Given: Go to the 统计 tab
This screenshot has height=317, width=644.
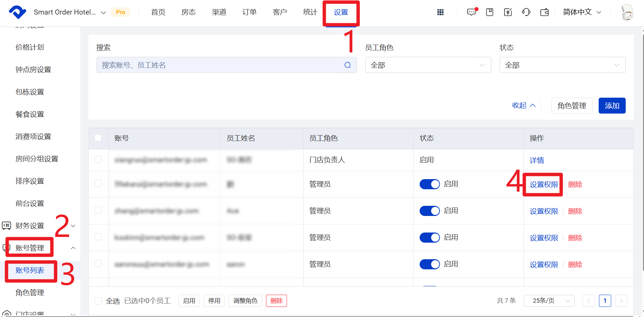Looking at the screenshot, I should coord(310,12).
